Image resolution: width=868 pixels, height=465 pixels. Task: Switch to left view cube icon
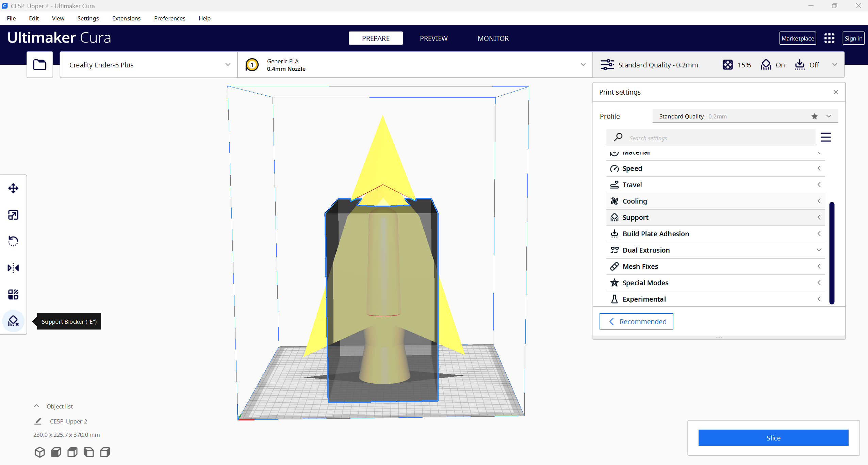89,452
